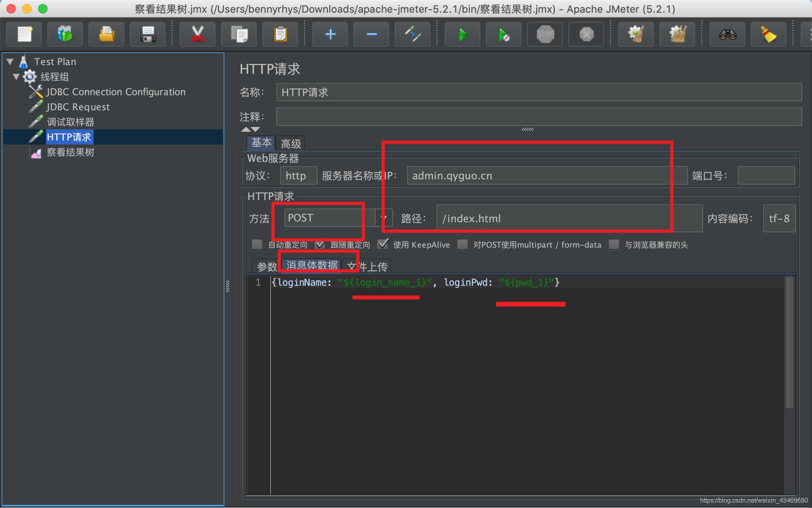The width and height of the screenshot is (812, 508).
Task: Enable 与浏览器兼容的头 checkbox
Action: tap(614, 244)
